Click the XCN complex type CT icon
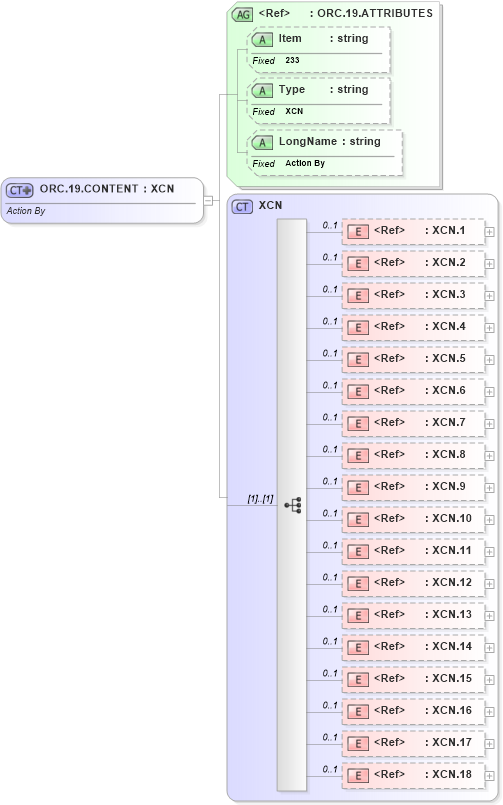Viewport: 503px width, 805px height. click(242, 206)
